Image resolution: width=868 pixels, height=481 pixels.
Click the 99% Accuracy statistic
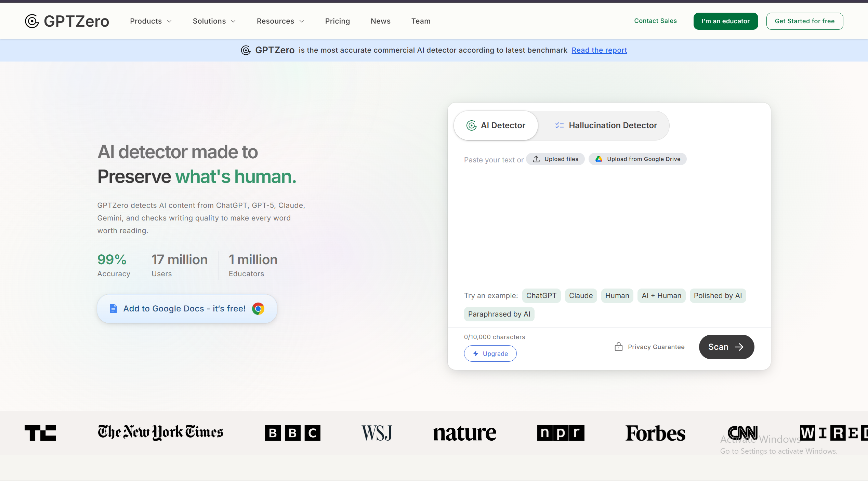pos(114,265)
